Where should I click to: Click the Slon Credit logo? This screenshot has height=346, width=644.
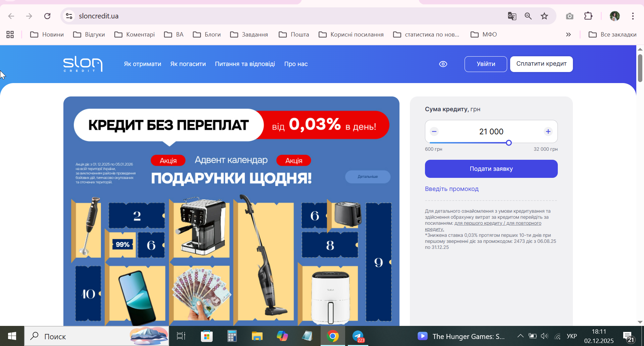click(83, 64)
